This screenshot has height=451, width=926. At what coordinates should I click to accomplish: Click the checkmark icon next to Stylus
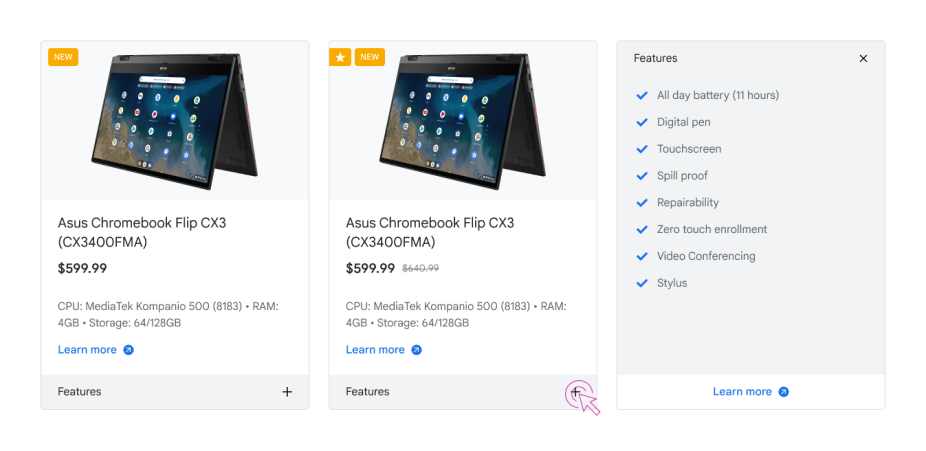tap(642, 283)
